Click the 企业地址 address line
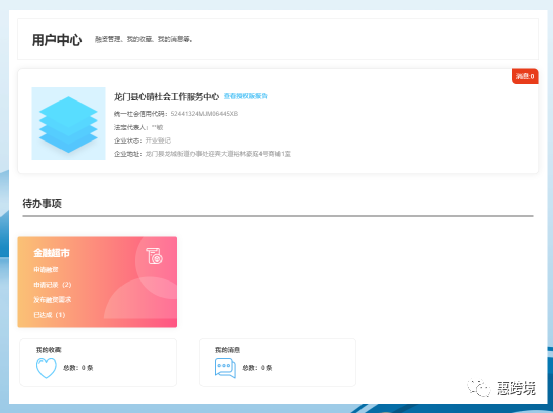The height and width of the screenshot is (413, 553). coord(202,154)
